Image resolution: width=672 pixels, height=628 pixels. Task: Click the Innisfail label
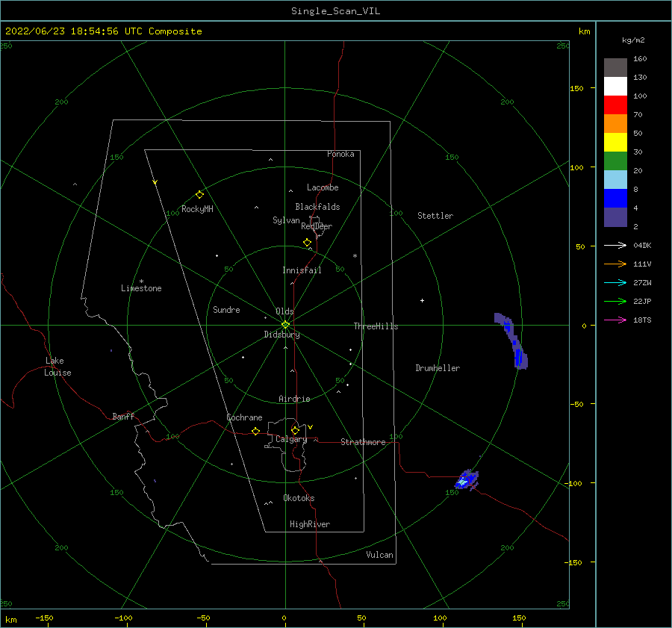click(302, 270)
